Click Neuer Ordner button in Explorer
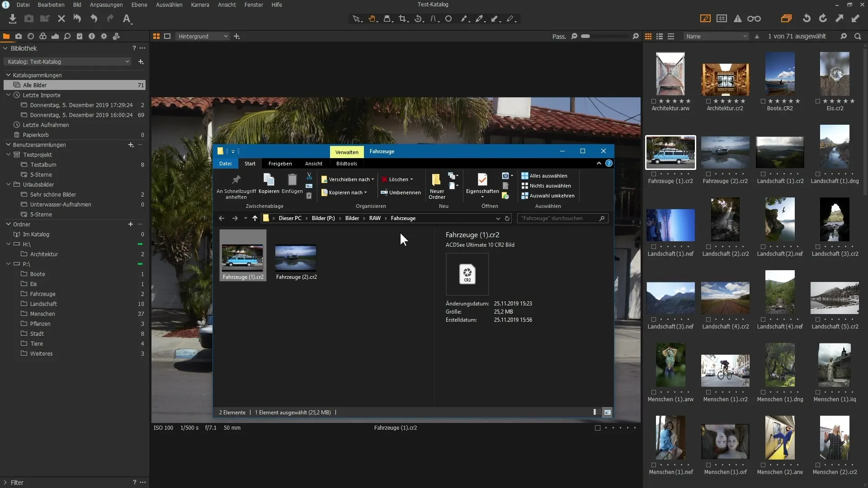The height and width of the screenshot is (488, 868). [x=437, y=186]
